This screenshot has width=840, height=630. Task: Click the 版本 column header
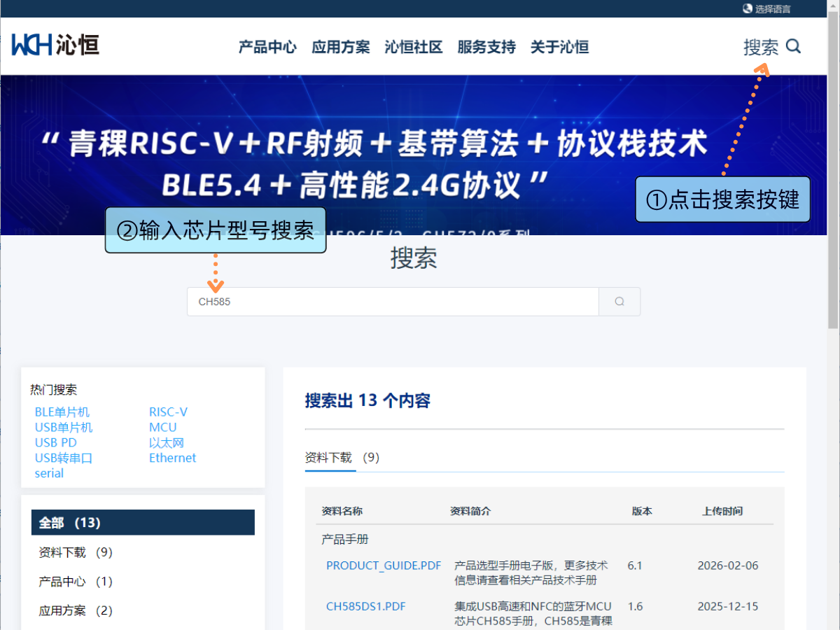click(642, 511)
